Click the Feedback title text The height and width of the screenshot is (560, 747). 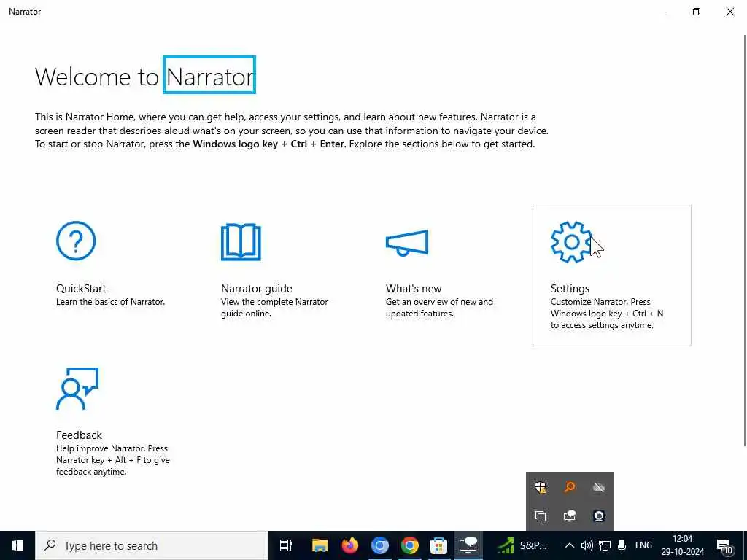pyautogui.click(x=79, y=435)
